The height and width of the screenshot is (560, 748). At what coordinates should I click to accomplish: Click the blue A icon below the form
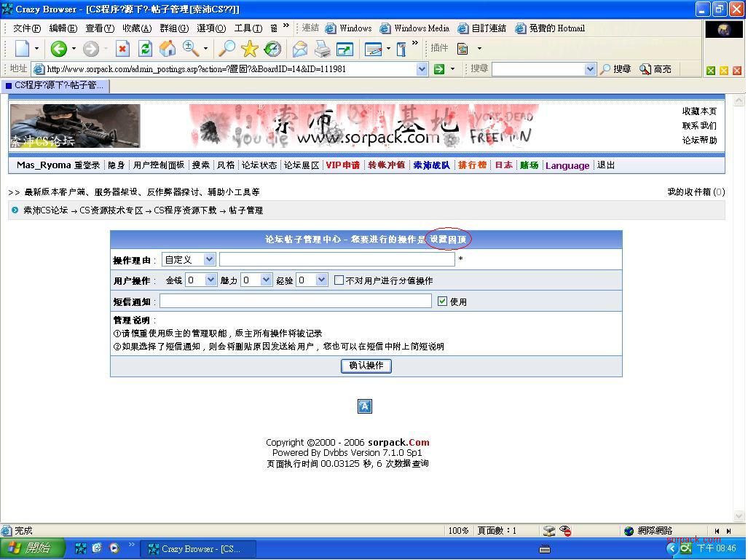pyautogui.click(x=365, y=406)
